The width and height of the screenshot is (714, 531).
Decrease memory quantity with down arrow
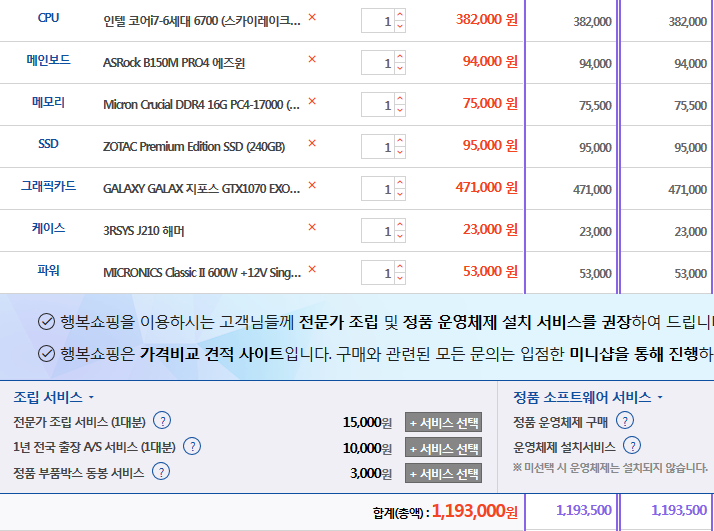(x=400, y=110)
